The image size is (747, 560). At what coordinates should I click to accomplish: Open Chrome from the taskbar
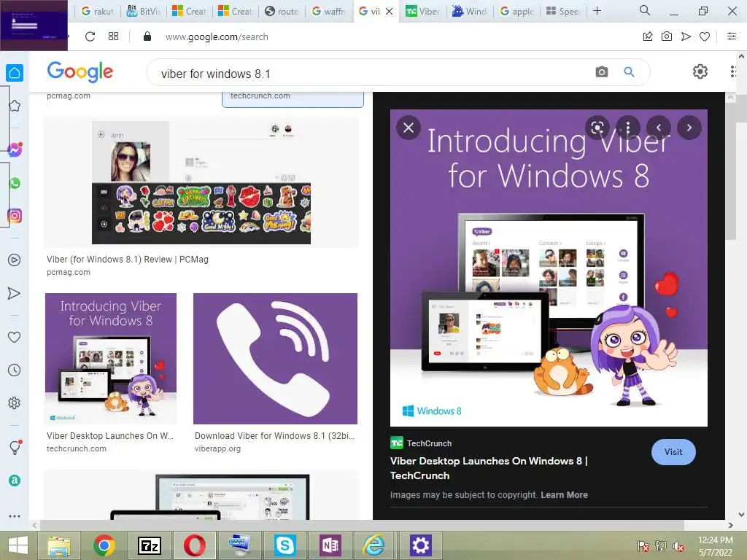point(104,545)
